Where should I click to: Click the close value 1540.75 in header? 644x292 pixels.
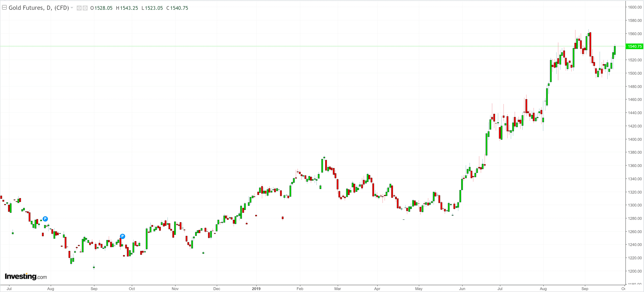coord(179,8)
